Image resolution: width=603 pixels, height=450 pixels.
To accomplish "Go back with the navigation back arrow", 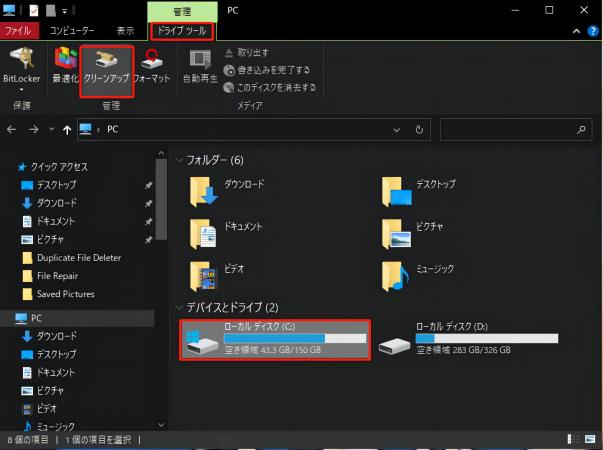I will point(12,130).
